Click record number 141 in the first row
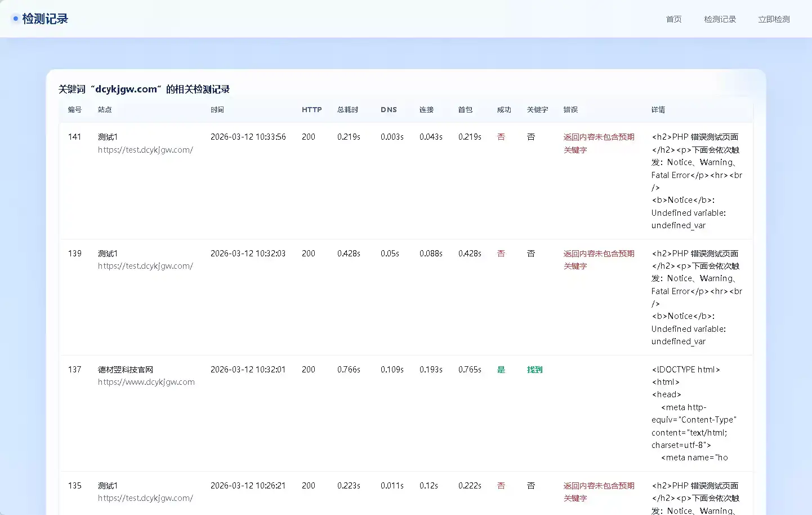The height and width of the screenshot is (515, 812). tap(74, 136)
